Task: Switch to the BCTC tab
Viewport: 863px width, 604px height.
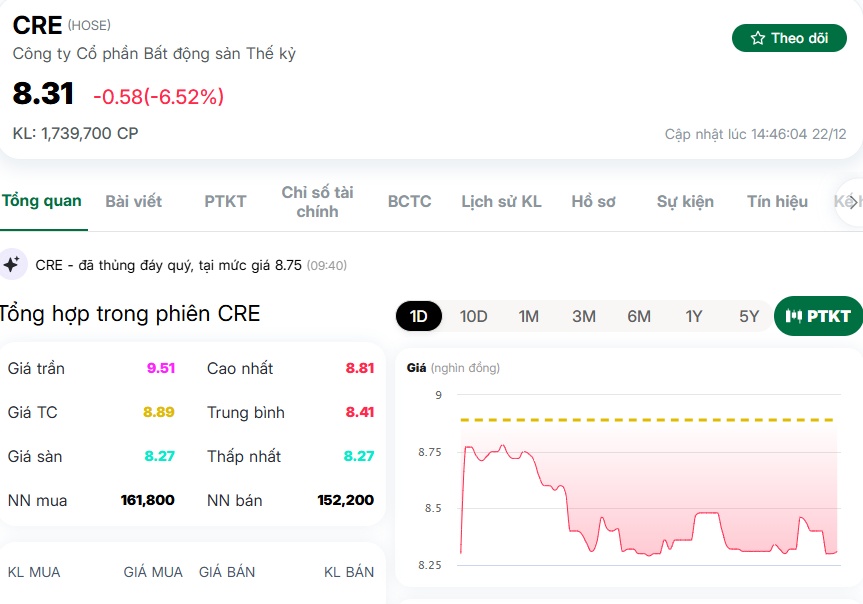Action: tap(409, 201)
